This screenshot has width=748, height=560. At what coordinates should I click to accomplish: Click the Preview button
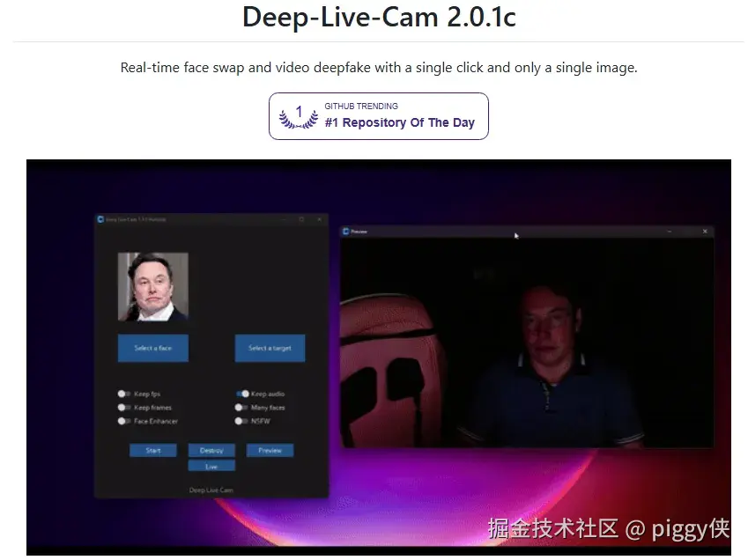270,451
